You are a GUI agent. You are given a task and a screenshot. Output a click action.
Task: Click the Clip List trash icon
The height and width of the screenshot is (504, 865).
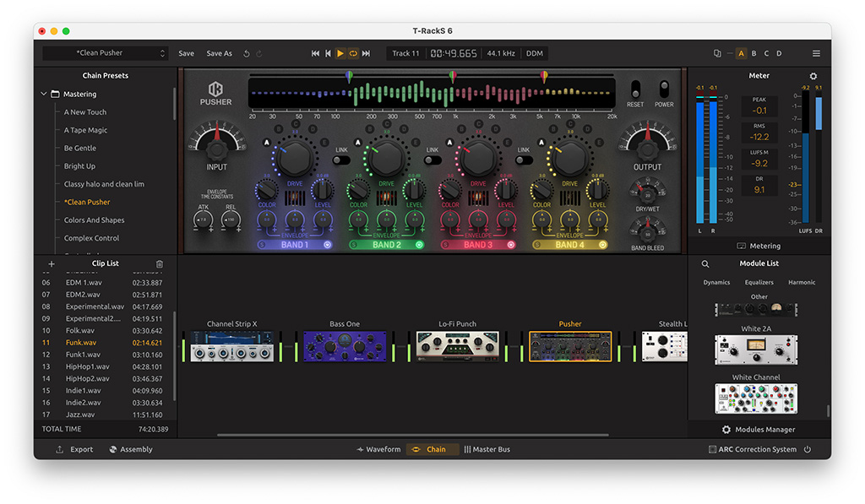pyautogui.click(x=160, y=263)
